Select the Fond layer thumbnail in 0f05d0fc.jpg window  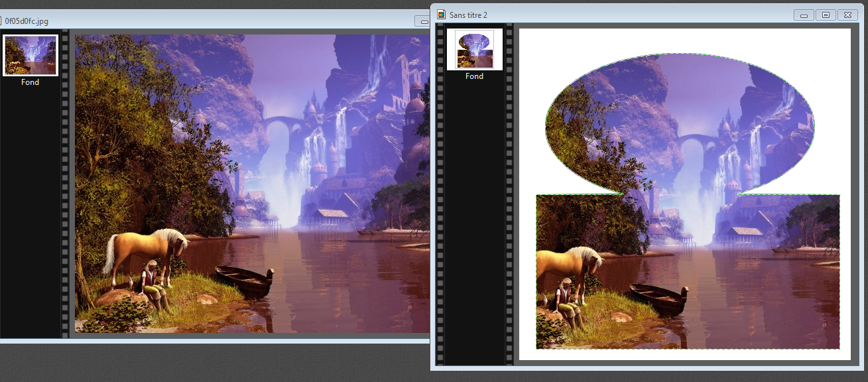pos(31,55)
